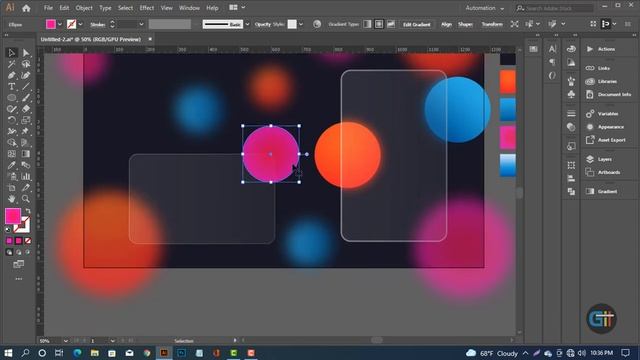Open the stroke color dropdown in control bar
This screenshot has height=360, width=640.
tap(80, 24)
